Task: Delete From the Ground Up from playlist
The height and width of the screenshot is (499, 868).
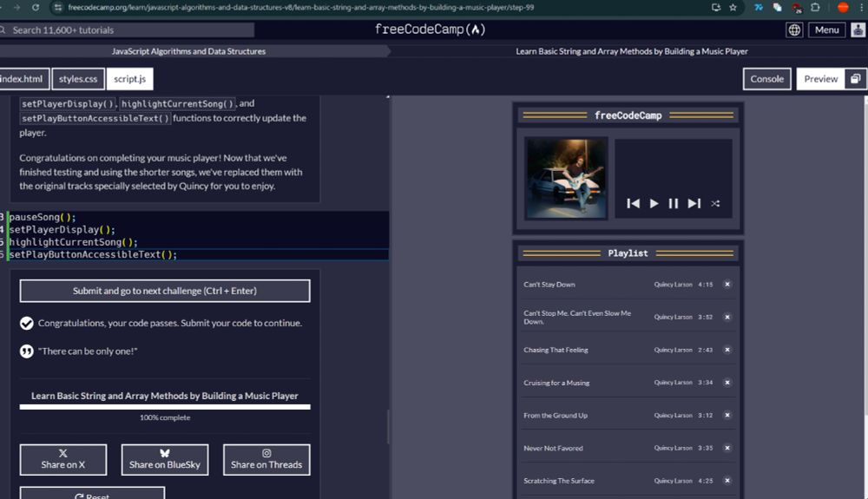Action: (x=727, y=415)
